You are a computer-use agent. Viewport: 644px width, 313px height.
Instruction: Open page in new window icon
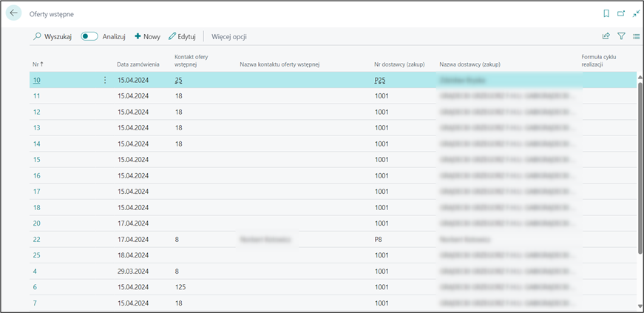(621, 13)
